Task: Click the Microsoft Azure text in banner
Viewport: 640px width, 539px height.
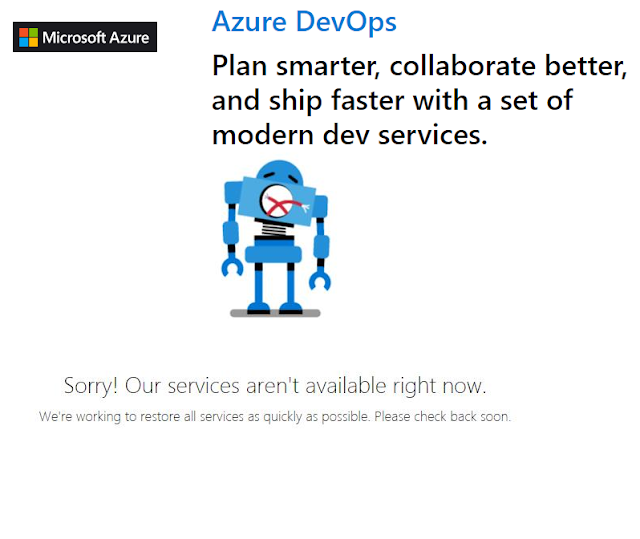Action: pyautogui.click(x=97, y=38)
